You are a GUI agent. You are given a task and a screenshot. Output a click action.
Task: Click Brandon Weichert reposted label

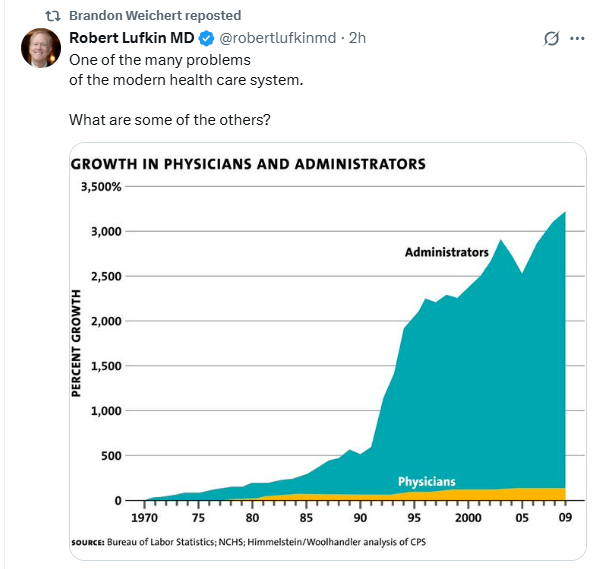pos(155,16)
